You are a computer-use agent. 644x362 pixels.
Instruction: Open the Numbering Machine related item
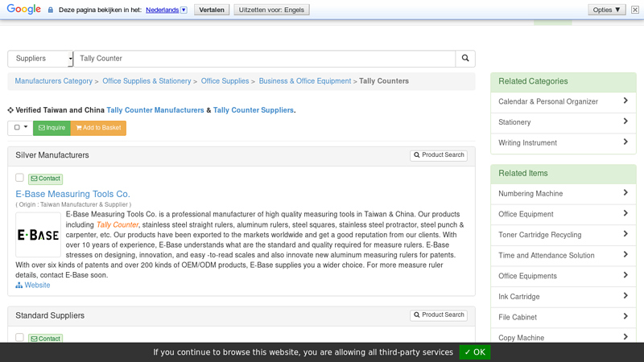pos(563,194)
